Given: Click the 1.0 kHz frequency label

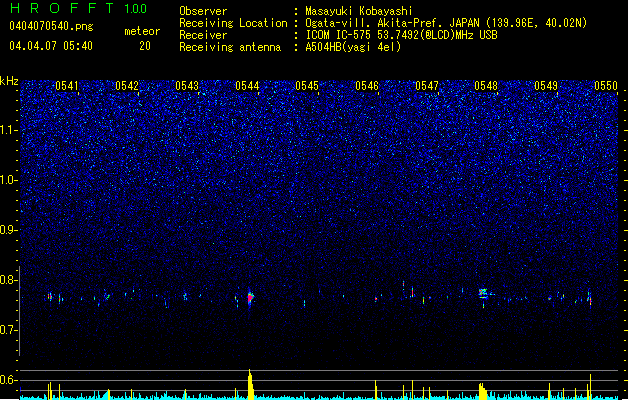Looking at the screenshot, I should coord(8,180).
